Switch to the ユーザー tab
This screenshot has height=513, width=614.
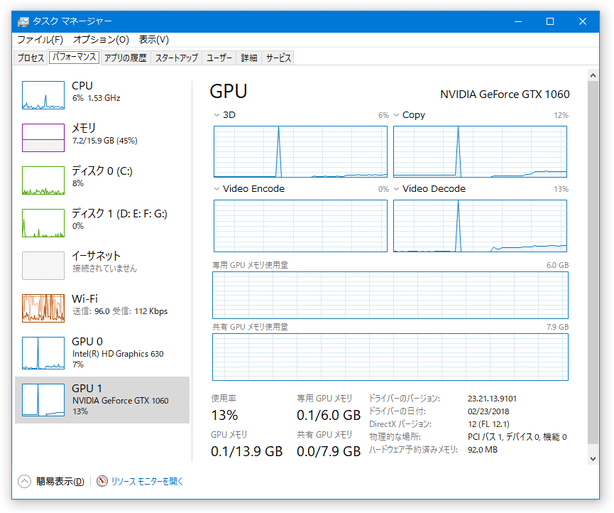219,58
